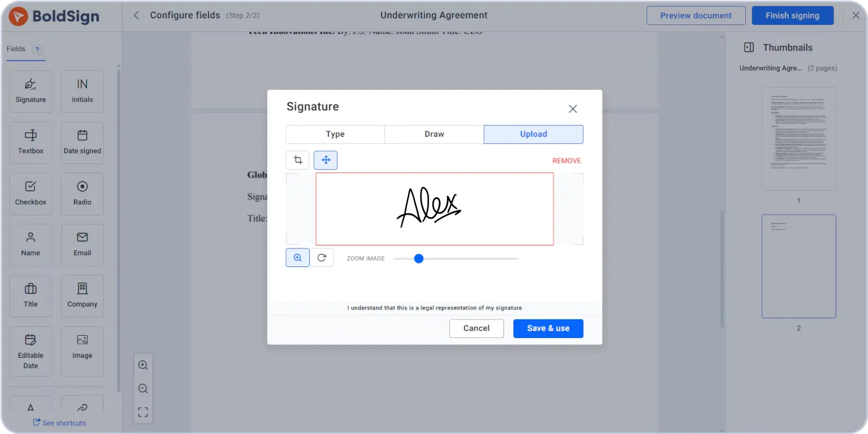The width and height of the screenshot is (868, 434).
Task: Select the crop tool icon
Action: pos(297,160)
